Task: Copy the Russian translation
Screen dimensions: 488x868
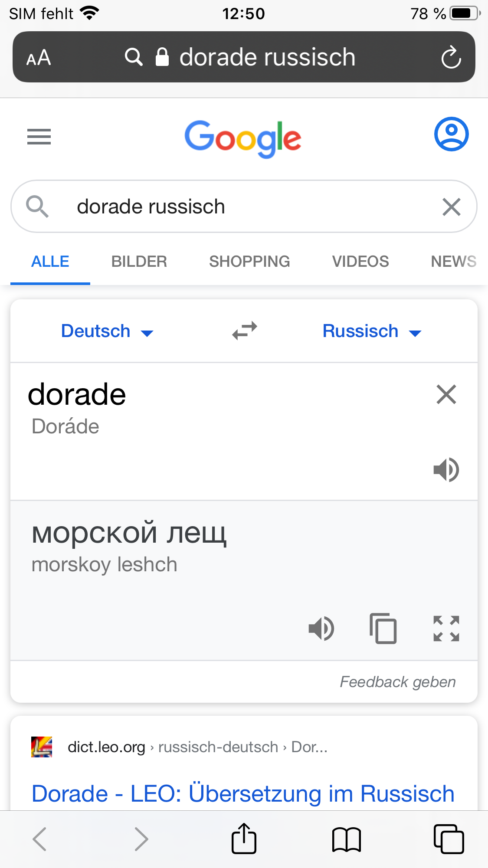Action: [383, 628]
